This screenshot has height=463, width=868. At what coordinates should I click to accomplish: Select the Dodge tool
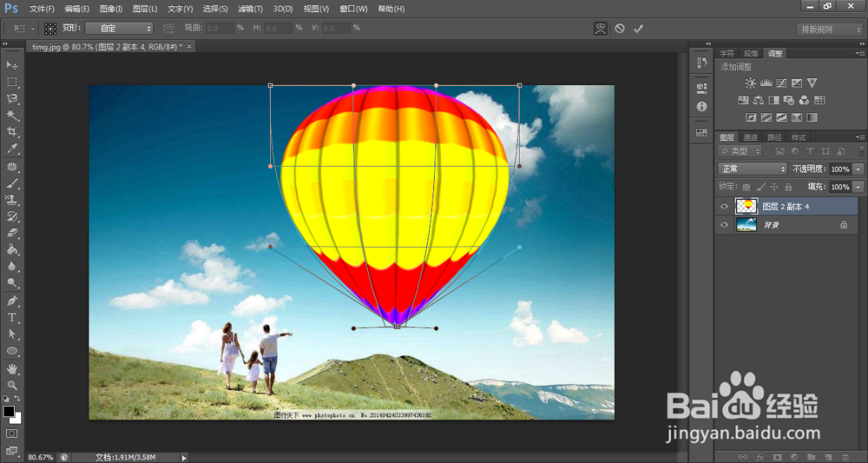(12, 282)
